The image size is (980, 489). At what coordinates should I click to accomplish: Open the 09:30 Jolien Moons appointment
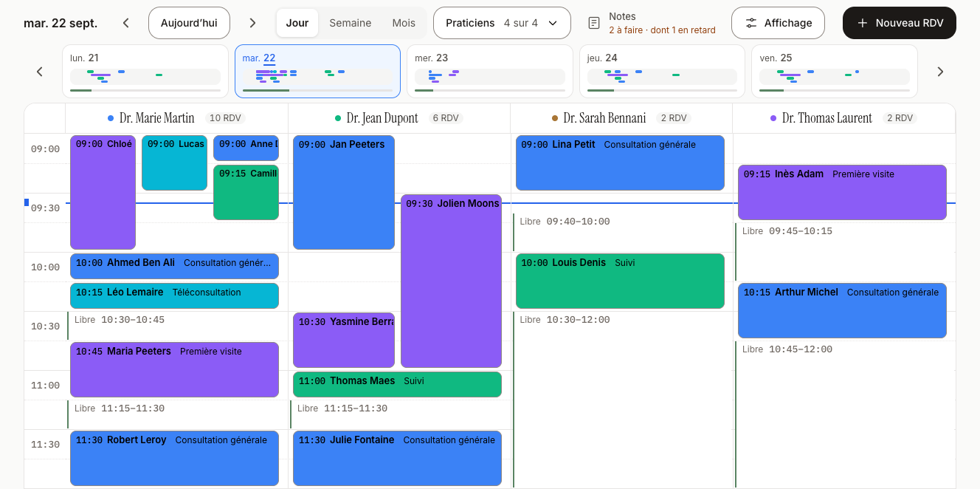tap(451, 281)
